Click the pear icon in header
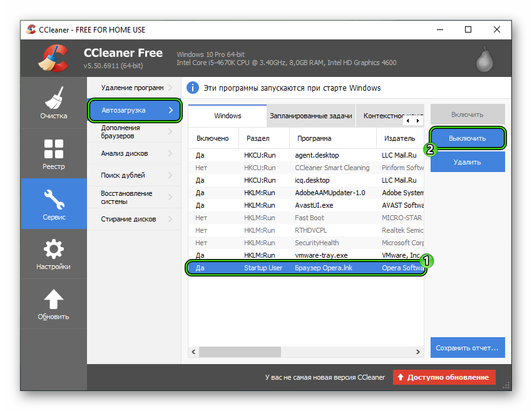 [x=483, y=58]
